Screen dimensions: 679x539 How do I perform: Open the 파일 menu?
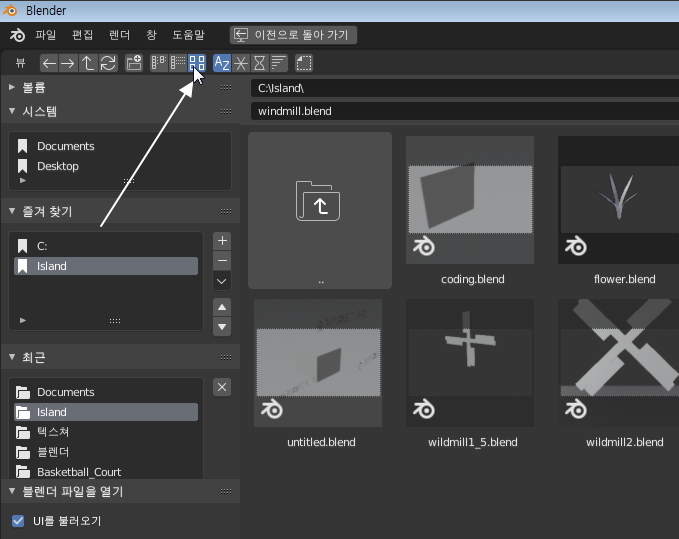tap(45, 35)
